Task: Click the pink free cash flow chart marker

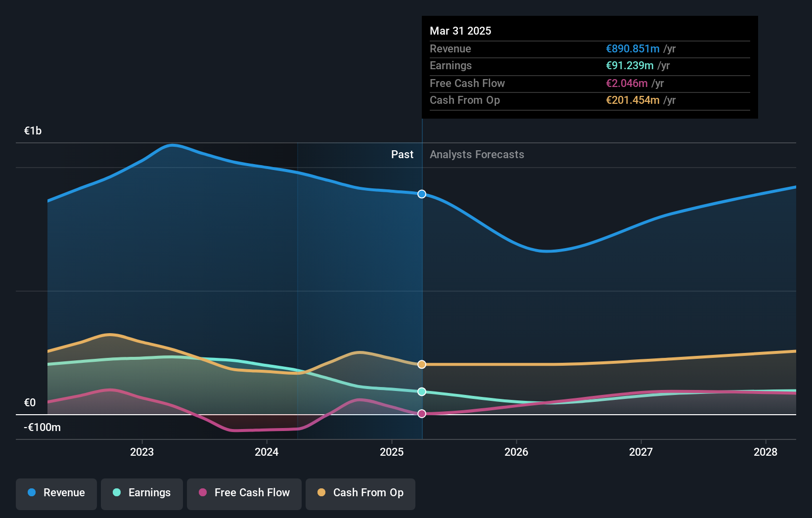Action: click(421, 414)
